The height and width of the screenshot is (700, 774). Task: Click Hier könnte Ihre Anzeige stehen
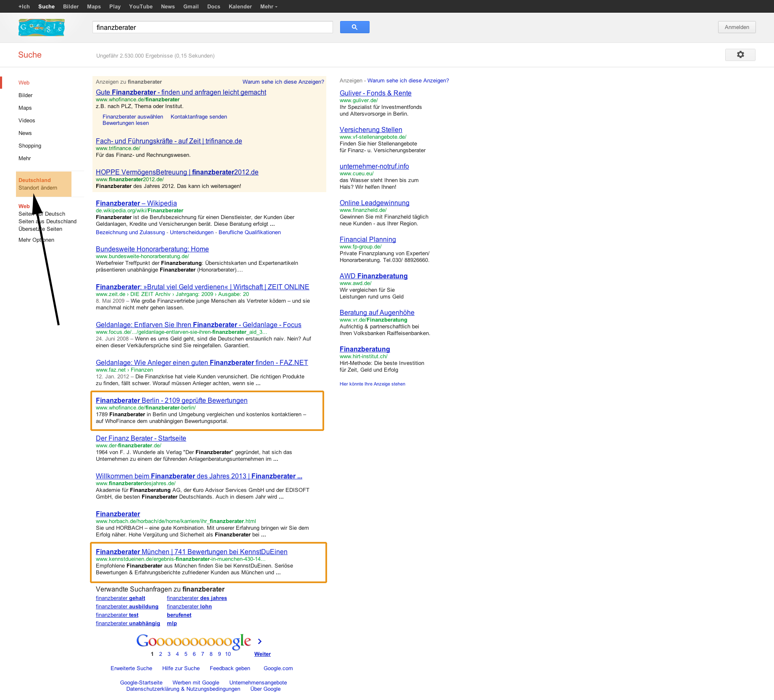(372, 384)
